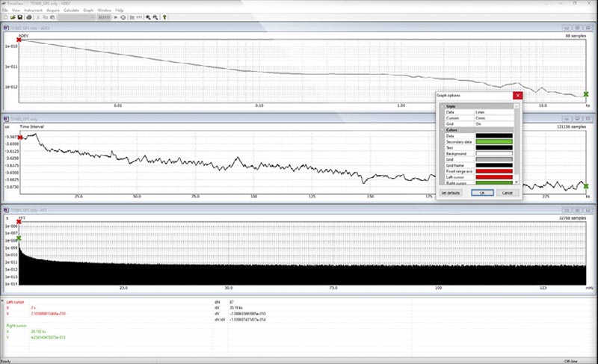Minimize the FFT child window
This screenshot has height=364, width=598.
pyautogui.click(x=567, y=210)
